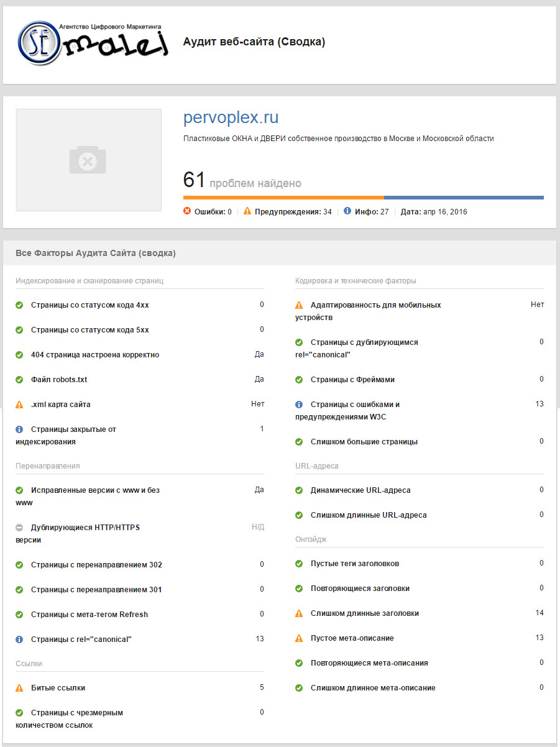Click warning icon for Адаптированность для мобильных устройств
This screenshot has height=747, width=560.
click(x=299, y=305)
